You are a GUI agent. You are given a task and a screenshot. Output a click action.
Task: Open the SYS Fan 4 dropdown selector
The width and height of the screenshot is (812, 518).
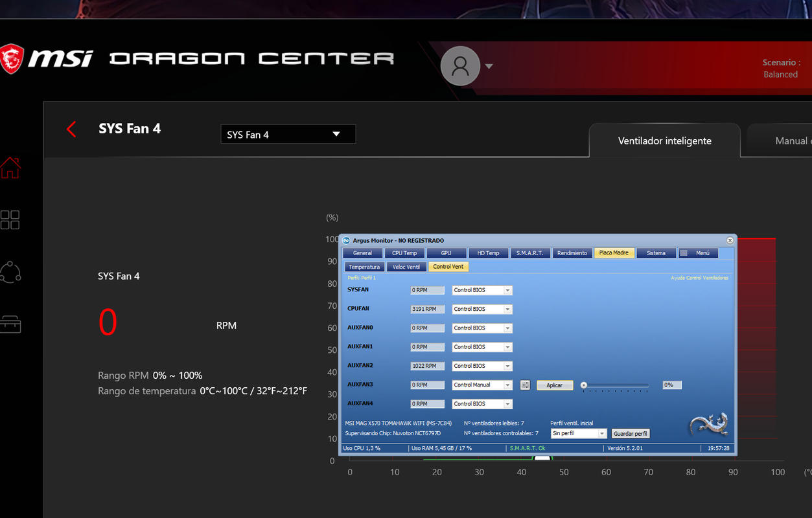(x=288, y=135)
